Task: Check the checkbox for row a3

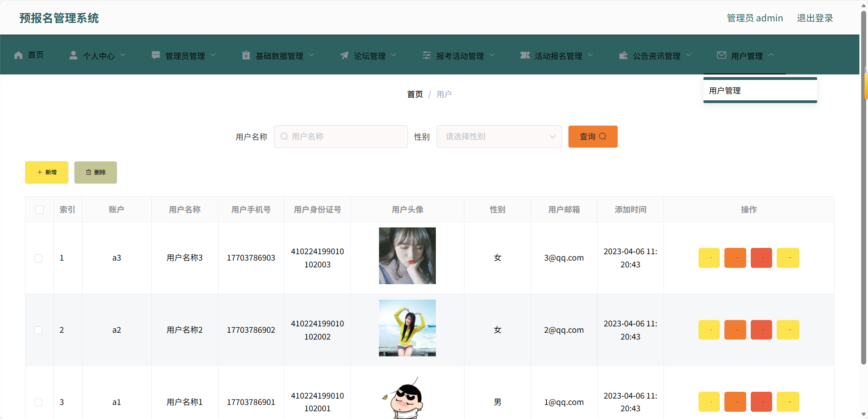Action: pyautogui.click(x=39, y=258)
